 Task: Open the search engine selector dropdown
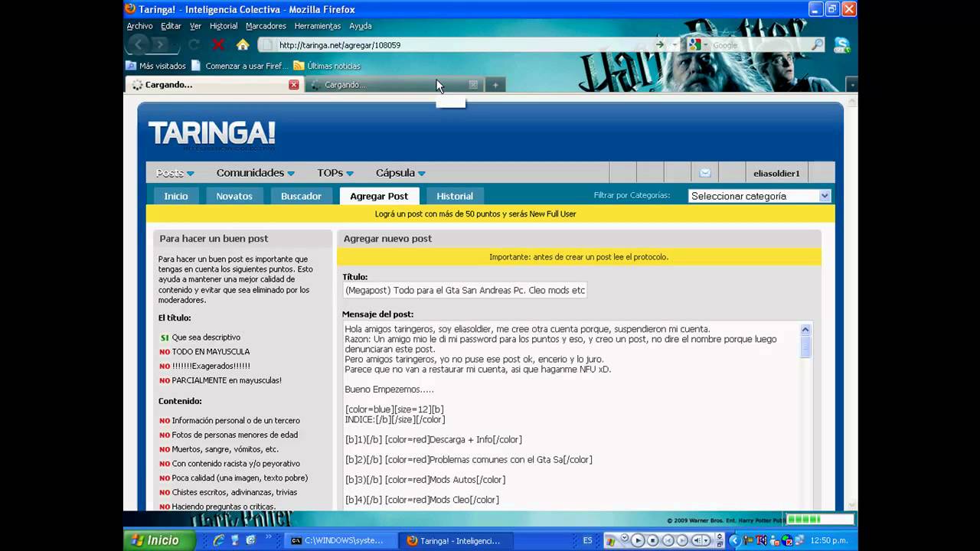coord(699,45)
